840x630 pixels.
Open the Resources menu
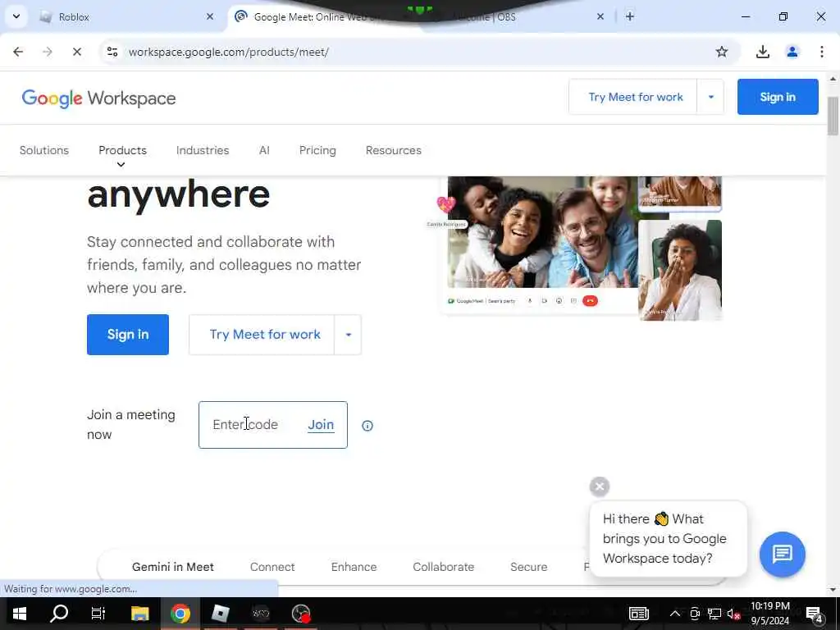point(393,151)
